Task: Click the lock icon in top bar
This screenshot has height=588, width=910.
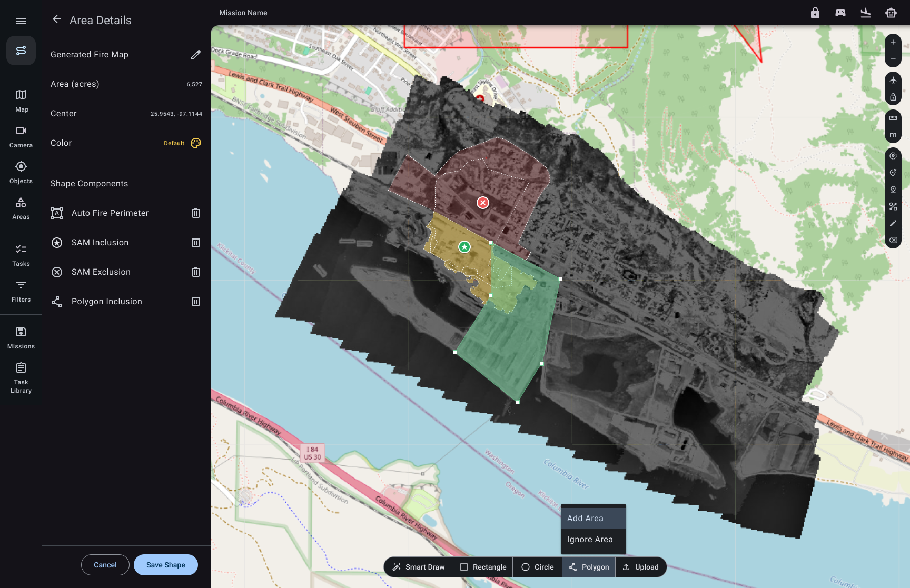Action: (815, 13)
